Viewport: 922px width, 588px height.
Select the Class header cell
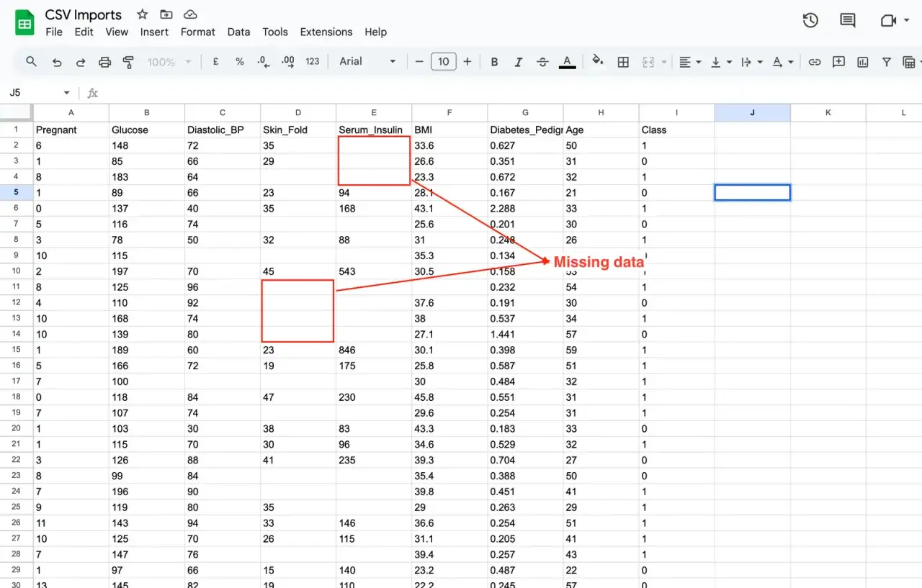click(676, 130)
